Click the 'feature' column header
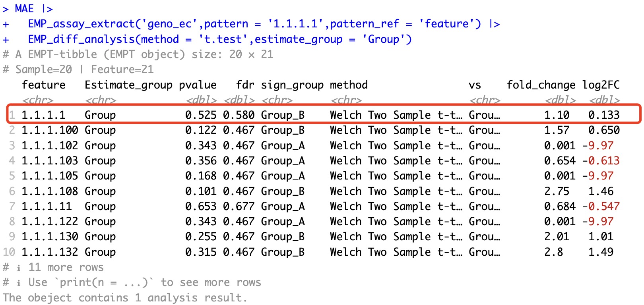 (x=43, y=85)
